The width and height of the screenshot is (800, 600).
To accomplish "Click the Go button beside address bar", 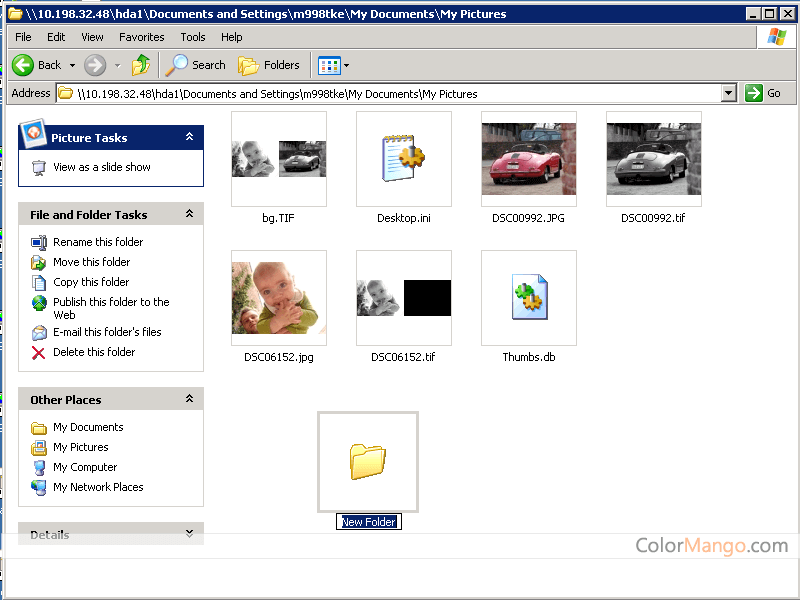I will tap(764, 93).
